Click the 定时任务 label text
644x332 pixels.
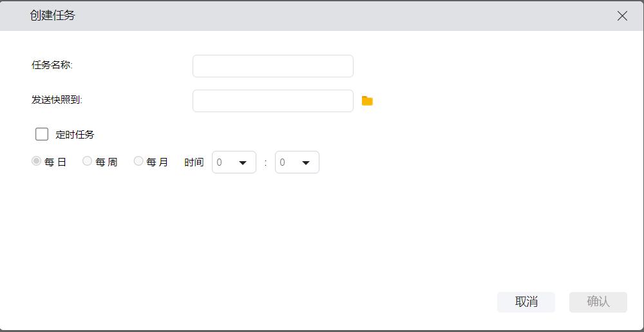click(75, 135)
